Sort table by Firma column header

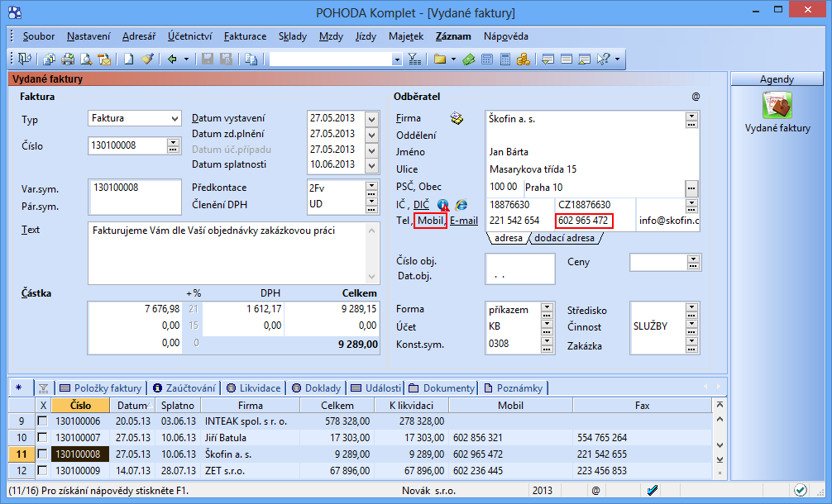(251, 406)
